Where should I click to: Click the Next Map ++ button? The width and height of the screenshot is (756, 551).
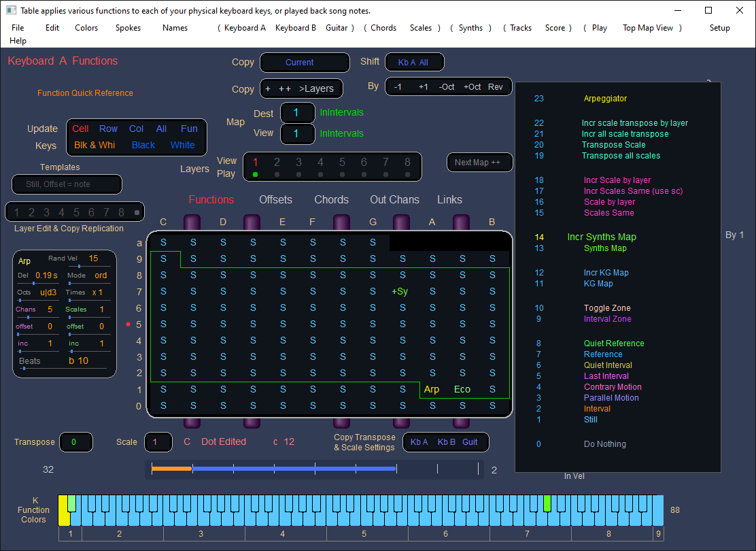pos(479,163)
